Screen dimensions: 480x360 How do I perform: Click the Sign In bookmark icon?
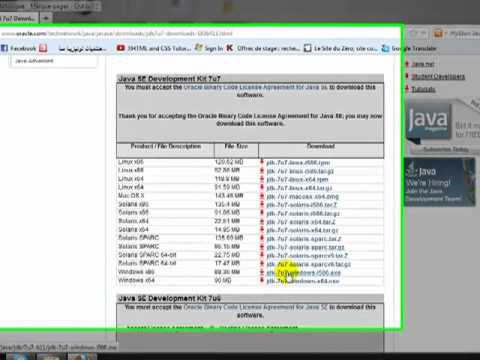pyautogui.click(x=199, y=48)
